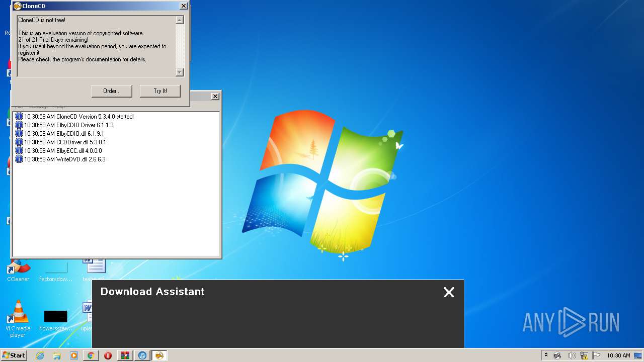This screenshot has width=644, height=362.
Task: Open the CCleaner desktop shortcut
Action: [18, 270]
